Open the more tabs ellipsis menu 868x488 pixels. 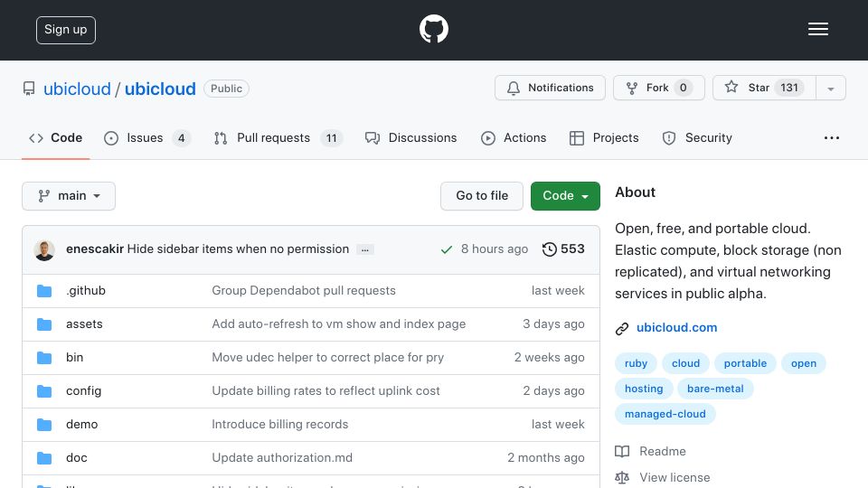click(832, 137)
